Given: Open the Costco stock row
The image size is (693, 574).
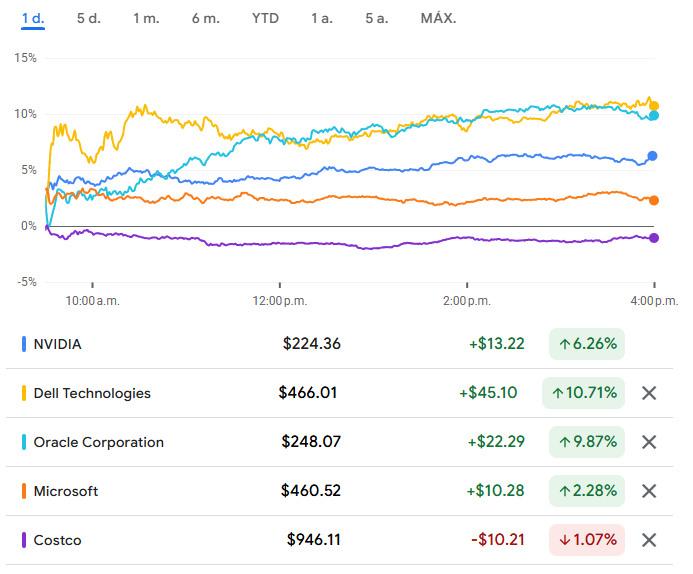Looking at the screenshot, I should click(339, 540).
